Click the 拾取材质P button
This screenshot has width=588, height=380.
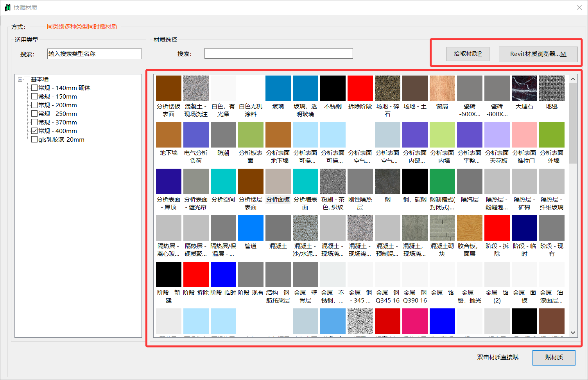pos(468,54)
